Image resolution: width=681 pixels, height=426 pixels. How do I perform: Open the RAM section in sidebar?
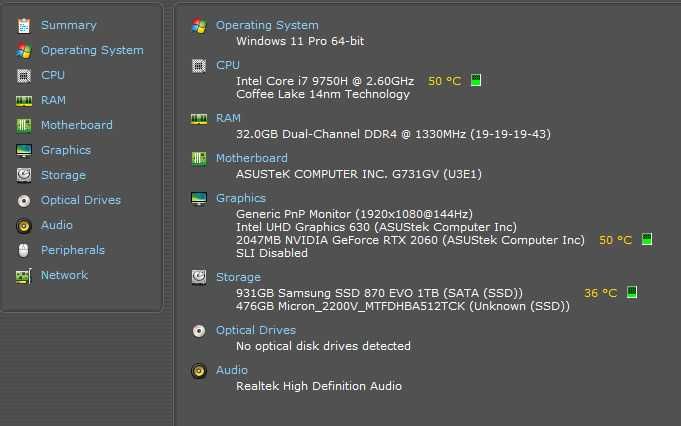[x=53, y=100]
